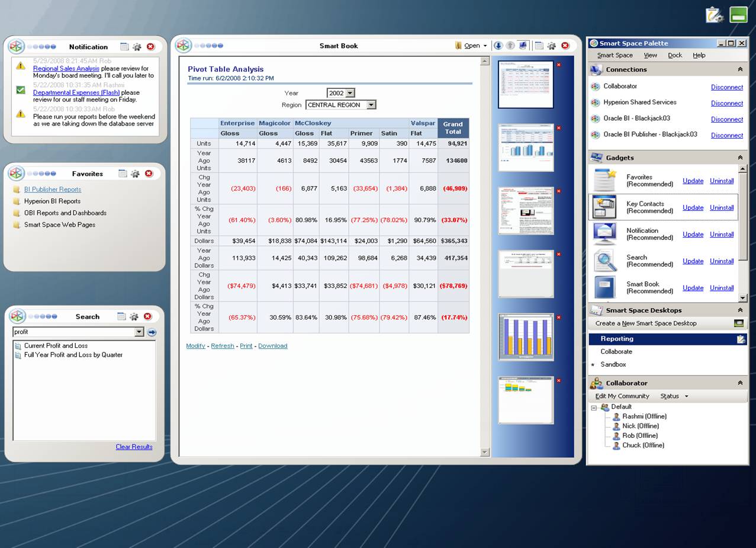Click the Download link below pivot table
Image resolution: width=756 pixels, height=548 pixels.
[272, 346]
